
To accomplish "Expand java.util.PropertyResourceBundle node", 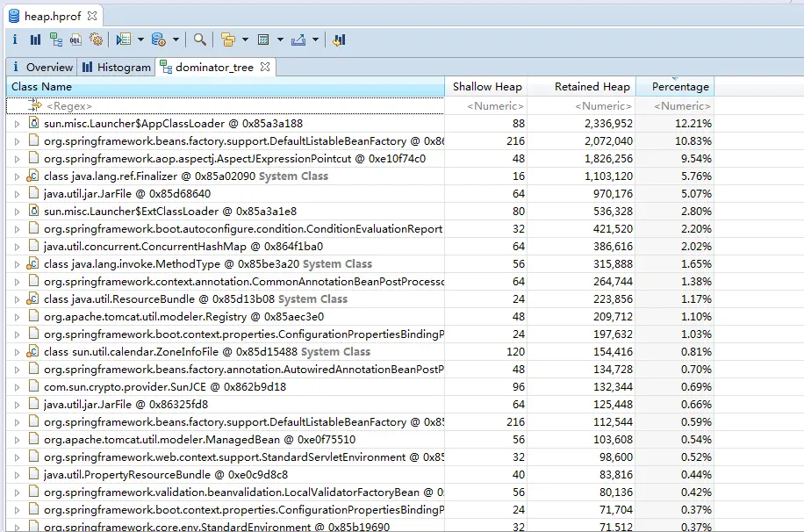I will tap(17, 475).
